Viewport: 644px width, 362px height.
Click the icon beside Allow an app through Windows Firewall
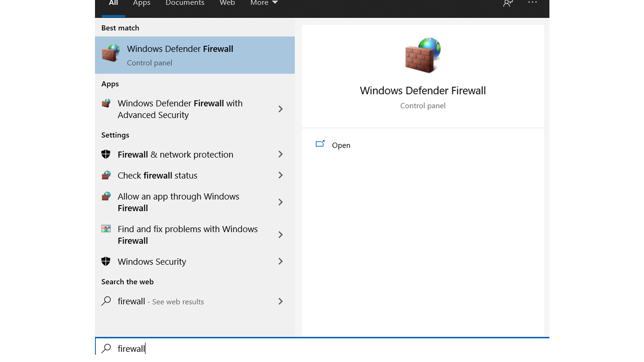(106, 196)
